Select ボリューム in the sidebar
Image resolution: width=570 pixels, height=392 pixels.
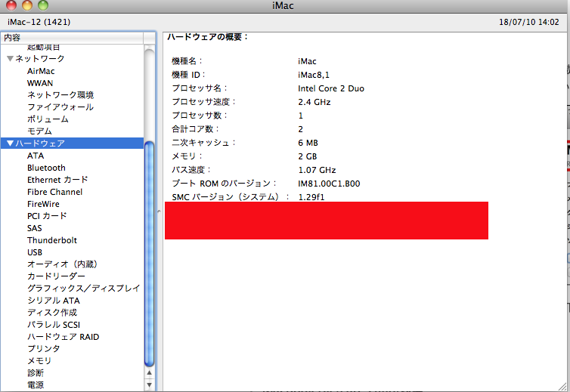48,119
